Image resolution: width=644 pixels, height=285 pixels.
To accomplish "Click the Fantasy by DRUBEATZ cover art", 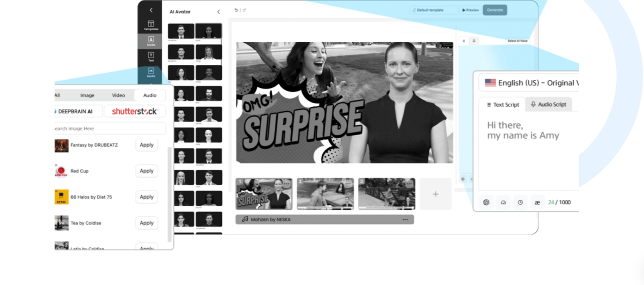I will click(62, 145).
